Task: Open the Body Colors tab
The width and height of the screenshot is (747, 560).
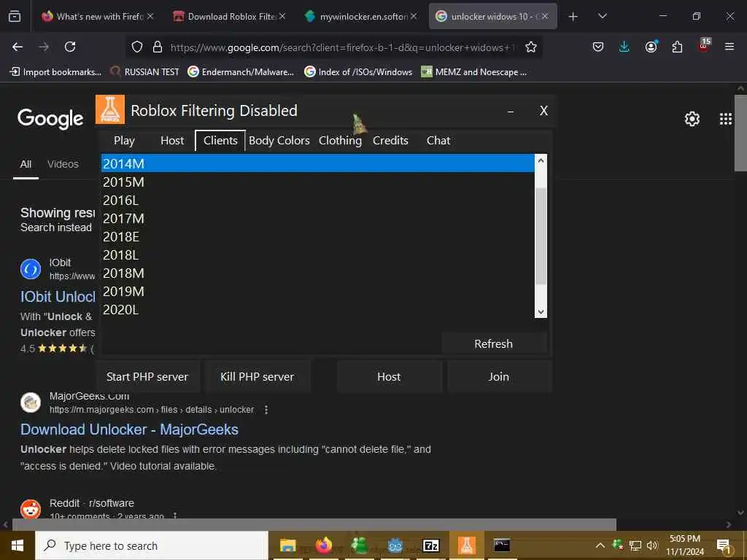Action: click(279, 141)
